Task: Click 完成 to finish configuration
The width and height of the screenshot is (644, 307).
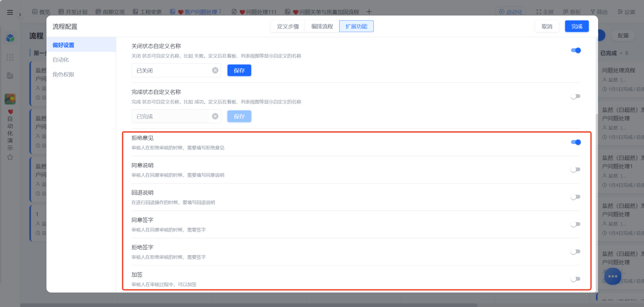Action: click(x=577, y=26)
